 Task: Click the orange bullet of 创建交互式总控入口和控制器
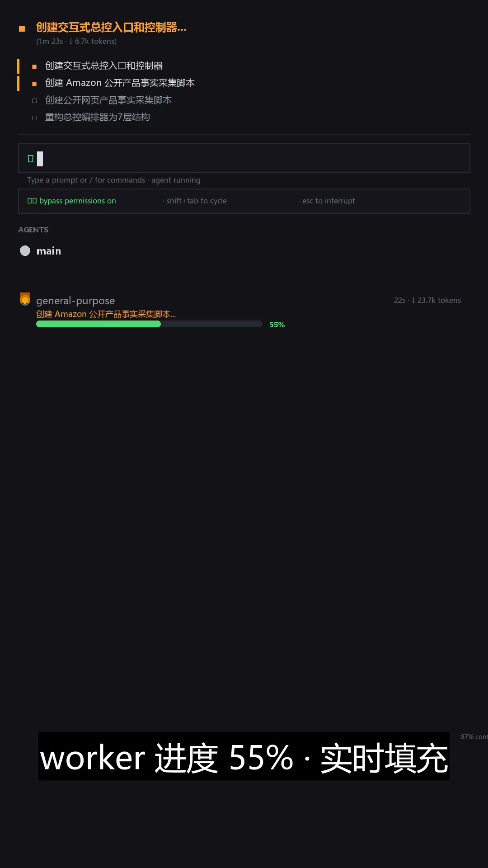34,66
